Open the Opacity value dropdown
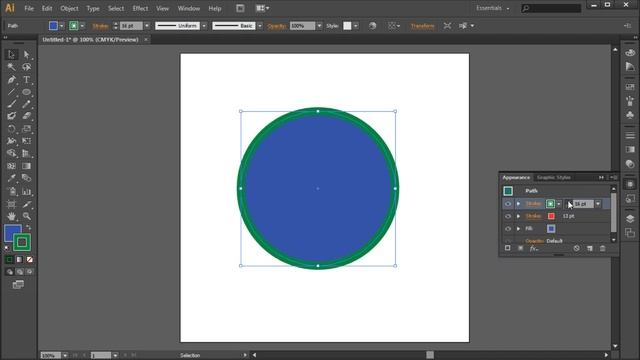The height and width of the screenshot is (360, 640). tap(319, 26)
